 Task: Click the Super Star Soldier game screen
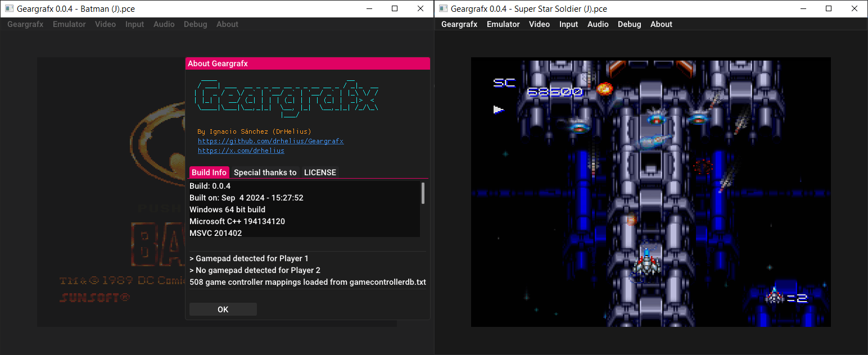(x=651, y=192)
